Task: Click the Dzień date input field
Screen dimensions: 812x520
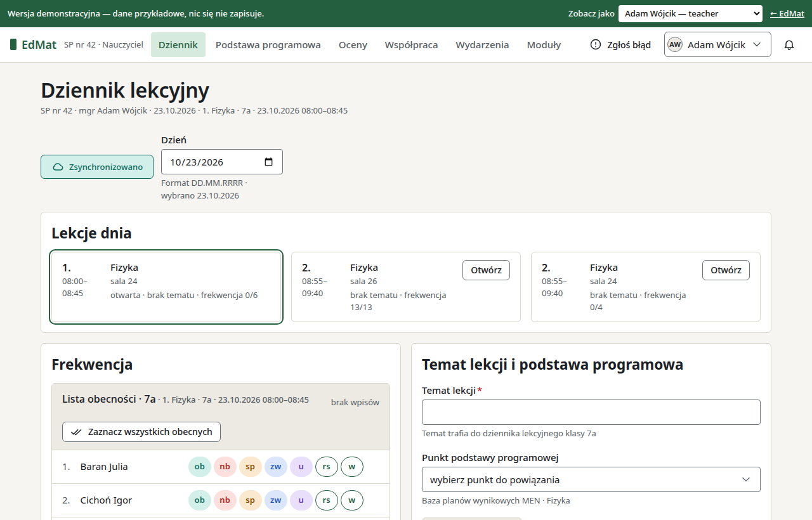Action: pos(222,162)
